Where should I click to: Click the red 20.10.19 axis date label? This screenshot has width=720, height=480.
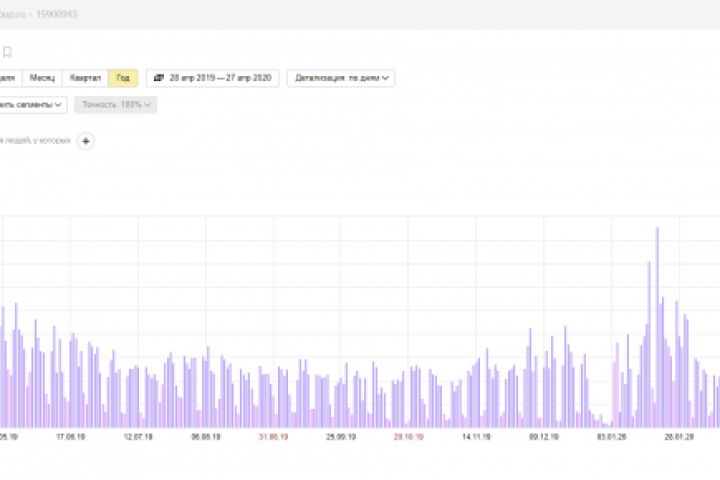[409, 437]
